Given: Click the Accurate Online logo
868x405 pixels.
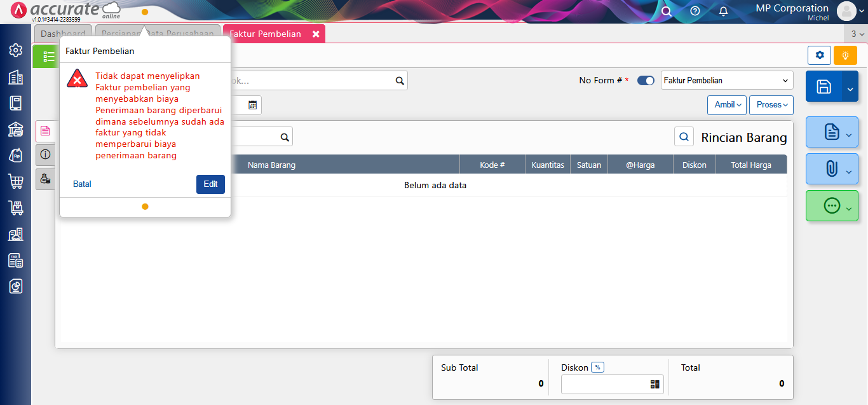Looking at the screenshot, I should tap(66, 11).
